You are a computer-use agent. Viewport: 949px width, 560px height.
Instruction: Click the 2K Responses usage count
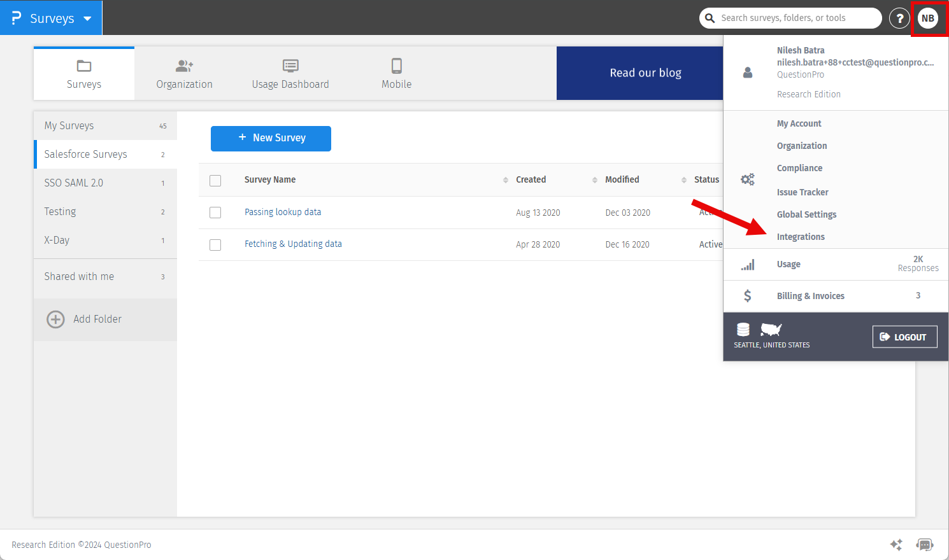918,263
